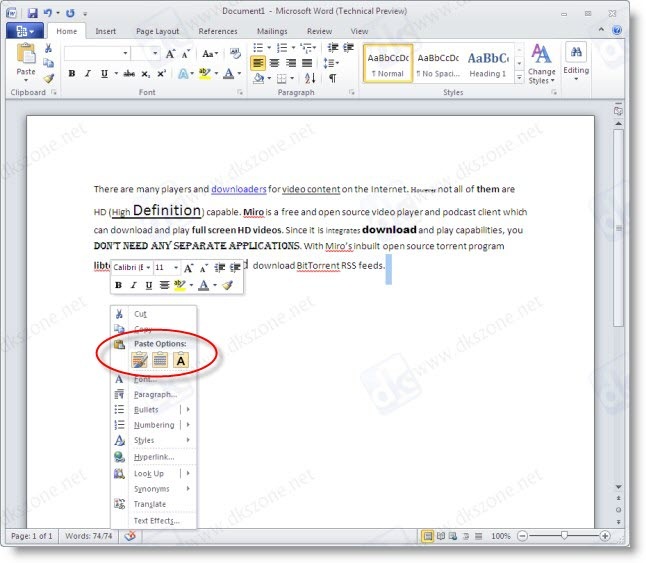Click the ribbon Increase Indent icon

[349, 48]
